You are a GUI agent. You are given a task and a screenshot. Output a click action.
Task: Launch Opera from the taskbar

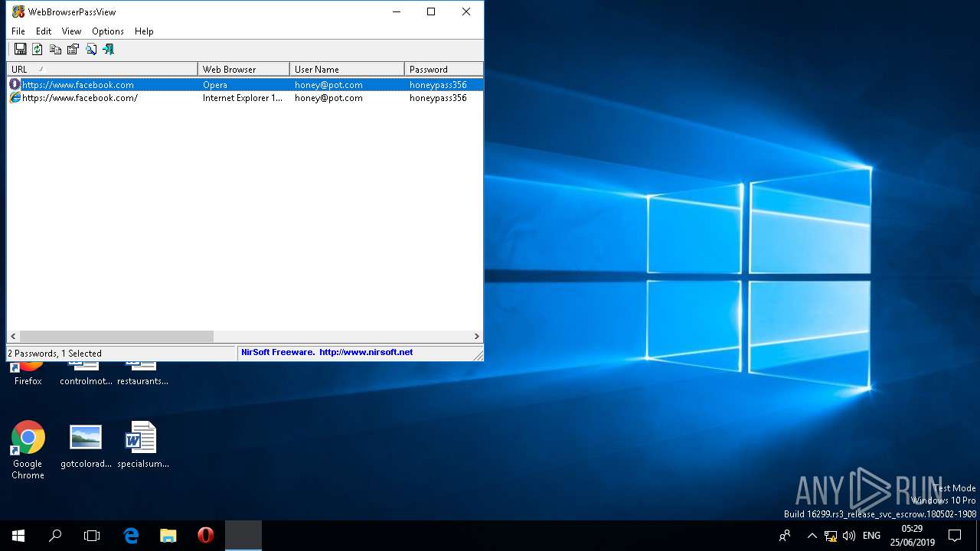205,536
